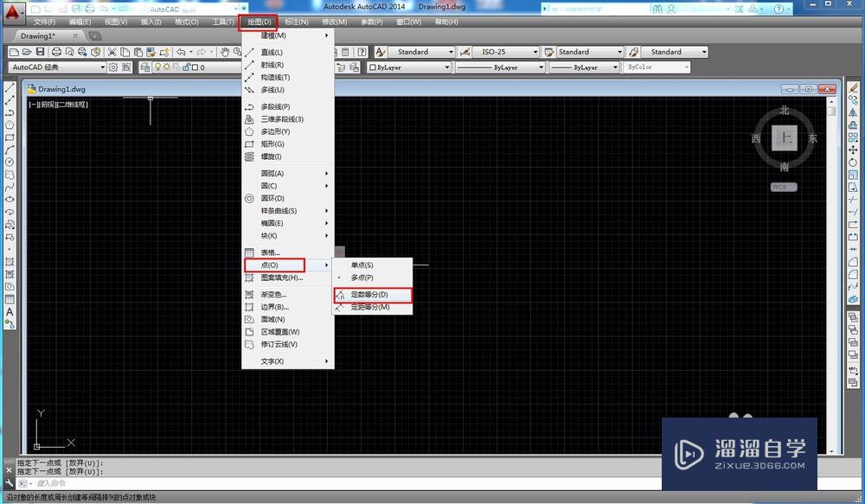
Task: Open a drawing with the Open file icon
Action: [26, 52]
